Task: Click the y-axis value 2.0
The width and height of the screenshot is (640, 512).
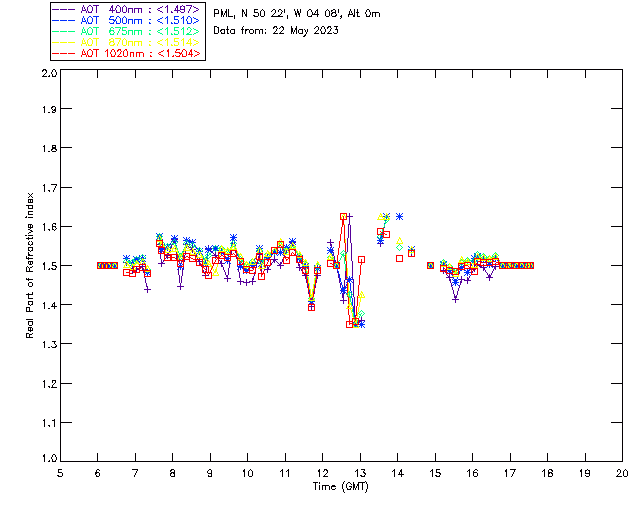Action: (x=49, y=73)
